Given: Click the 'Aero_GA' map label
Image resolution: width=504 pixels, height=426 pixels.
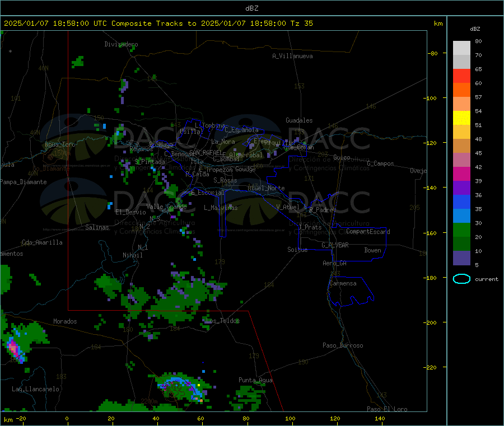Looking at the screenshot, I should click(x=335, y=263).
